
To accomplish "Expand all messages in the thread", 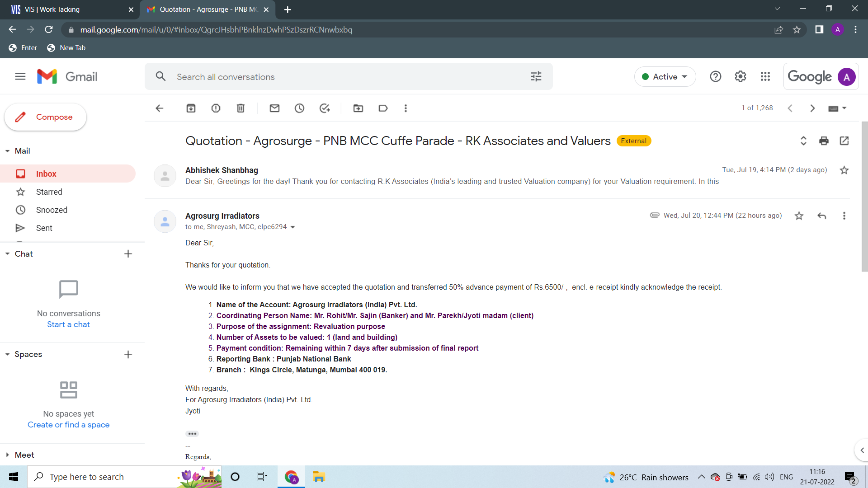I will 803,141.
